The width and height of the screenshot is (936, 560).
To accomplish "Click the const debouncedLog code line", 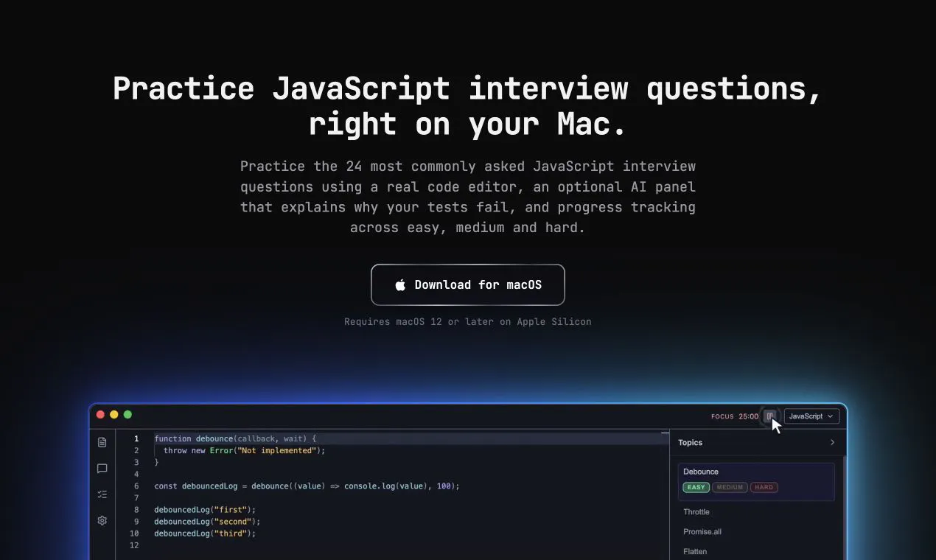I will coord(307,486).
